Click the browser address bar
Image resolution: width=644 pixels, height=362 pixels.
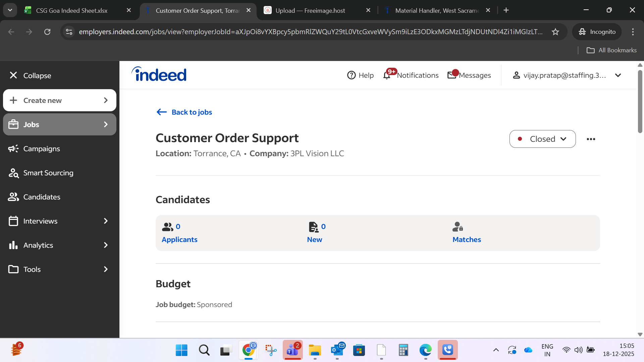(310, 32)
